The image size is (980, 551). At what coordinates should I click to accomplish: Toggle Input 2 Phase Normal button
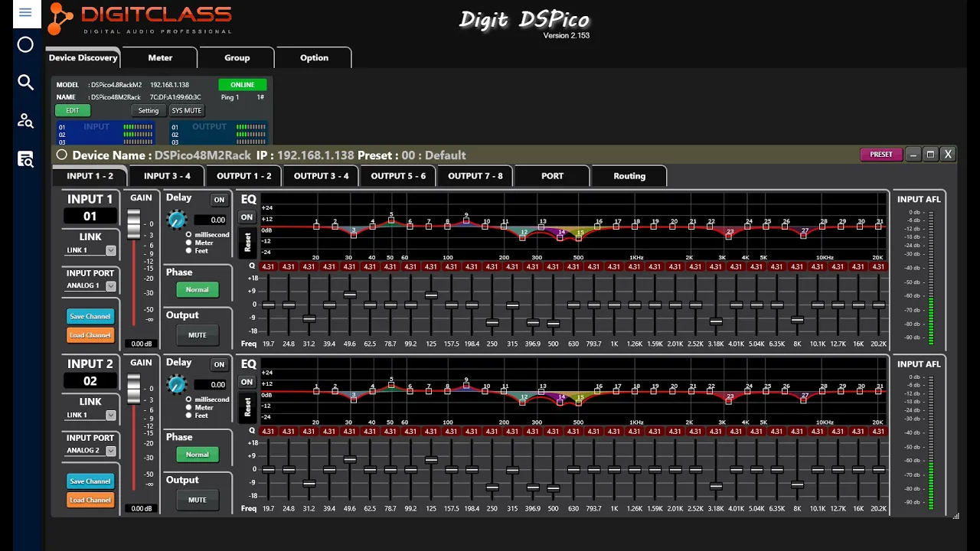coord(198,455)
